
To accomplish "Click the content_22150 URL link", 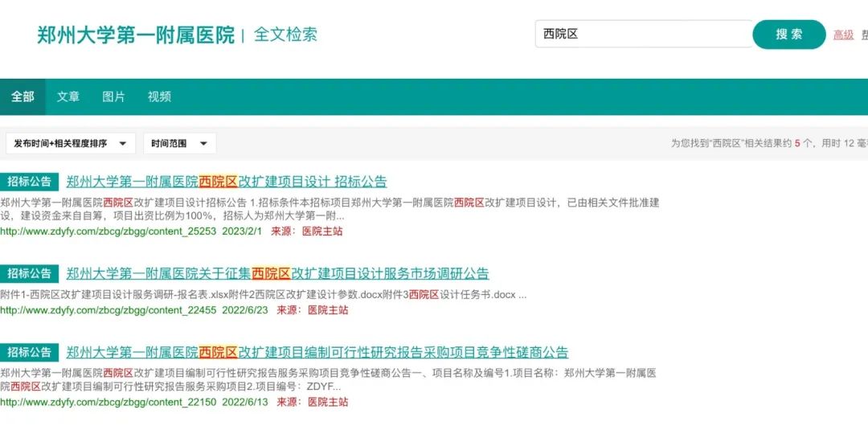I will [x=108, y=402].
